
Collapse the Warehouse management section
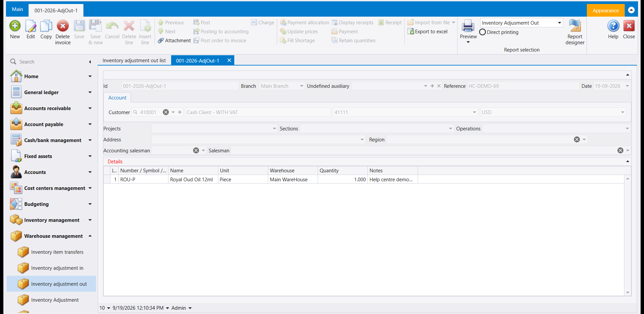tap(90, 236)
